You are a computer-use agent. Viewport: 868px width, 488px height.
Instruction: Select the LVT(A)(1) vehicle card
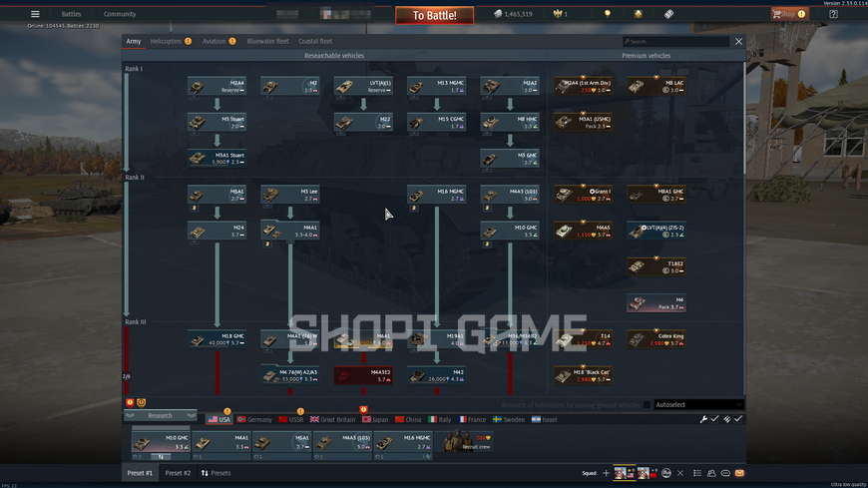364,86
